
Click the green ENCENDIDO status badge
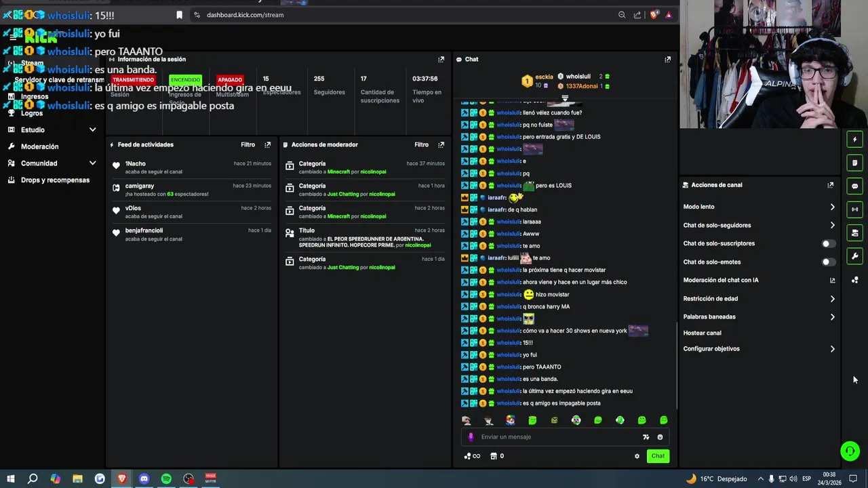point(185,80)
